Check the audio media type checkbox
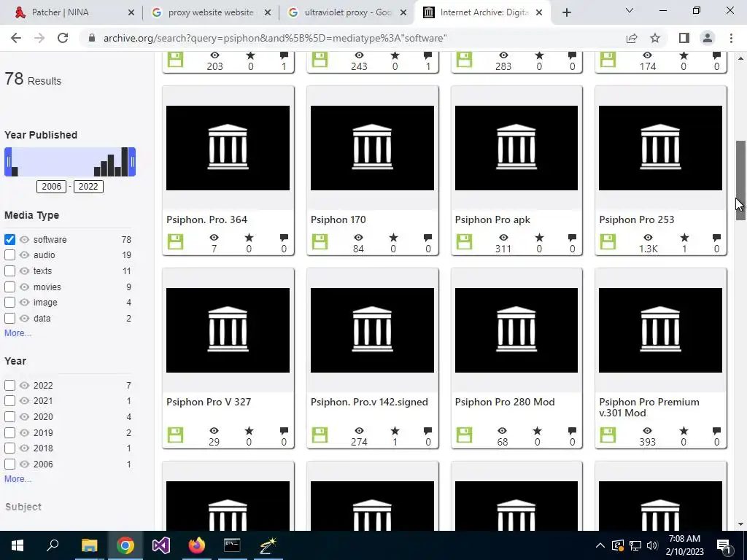This screenshot has height=560, width=747. (x=9, y=255)
